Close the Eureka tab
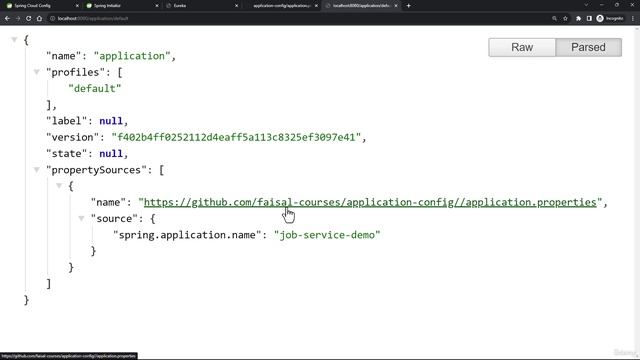Image resolution: width=640 pixels, height=360 pixels. coord(236,6)
